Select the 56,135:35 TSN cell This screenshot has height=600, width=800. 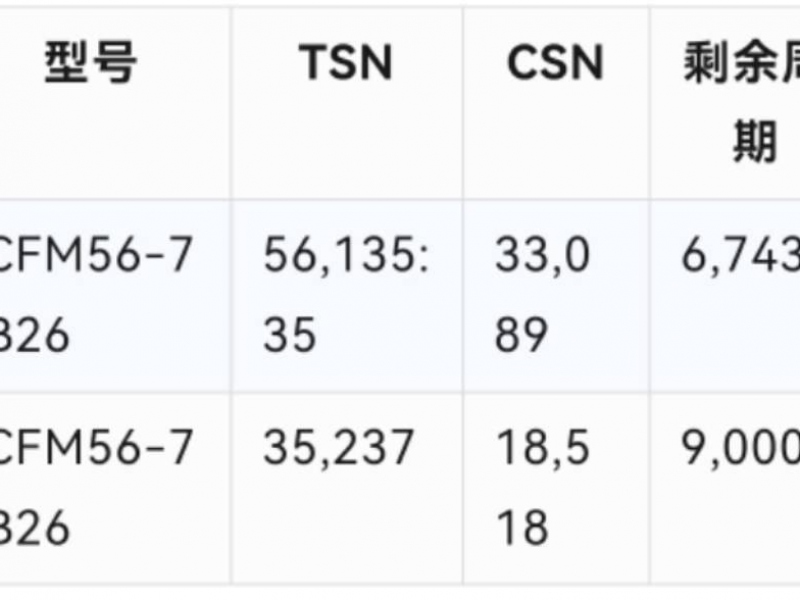347,296
